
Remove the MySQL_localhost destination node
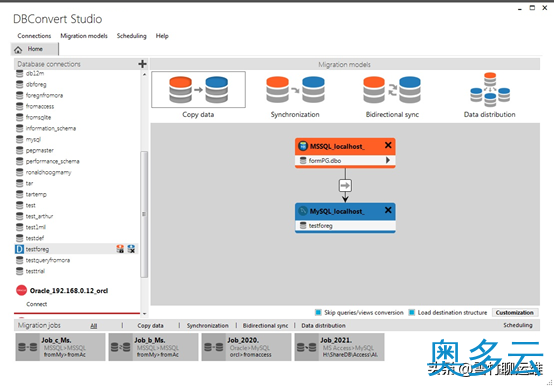click(x=388, y=210)
